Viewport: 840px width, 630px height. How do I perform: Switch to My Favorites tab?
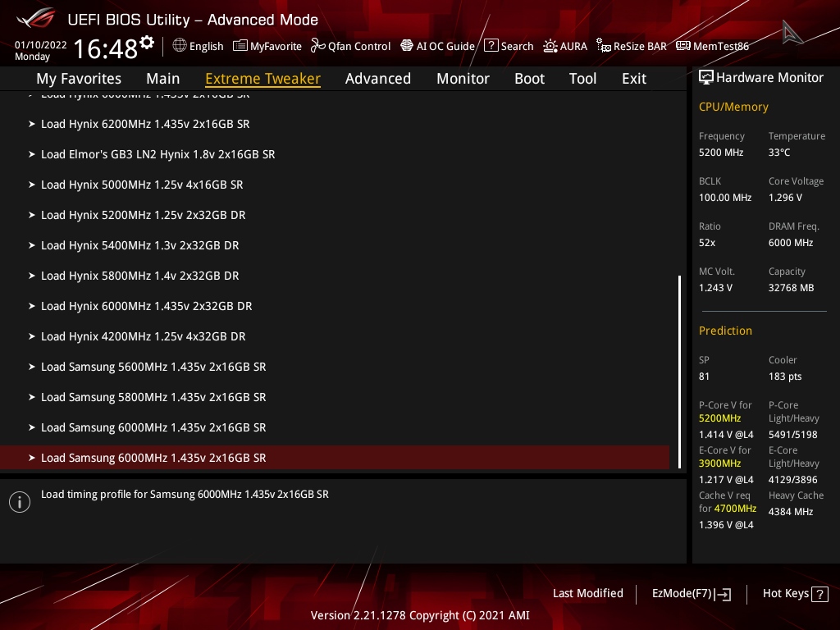coord(79,79)
